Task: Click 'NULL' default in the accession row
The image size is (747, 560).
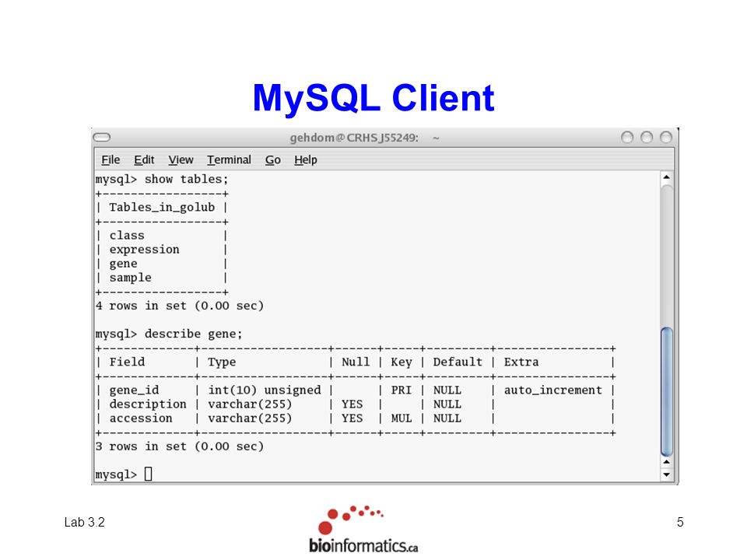Action: point(447,418)
